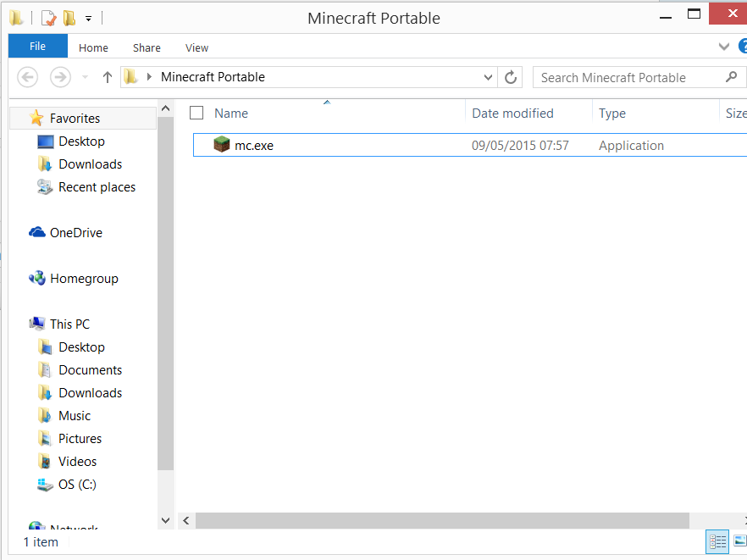747x560 pixels.
Task: Open the OS (C:) drive
Action: [x=77, y=485]
